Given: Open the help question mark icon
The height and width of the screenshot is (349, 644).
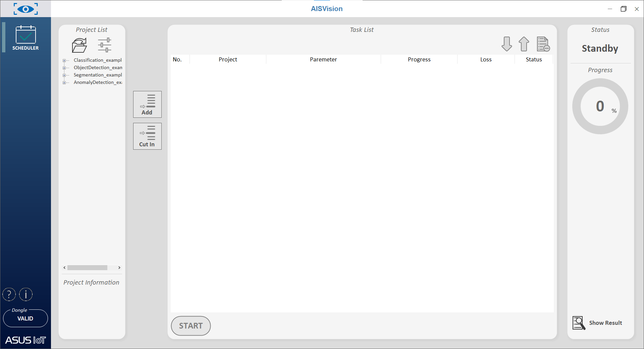Looking at the screenshot, I should click(9, 295).
